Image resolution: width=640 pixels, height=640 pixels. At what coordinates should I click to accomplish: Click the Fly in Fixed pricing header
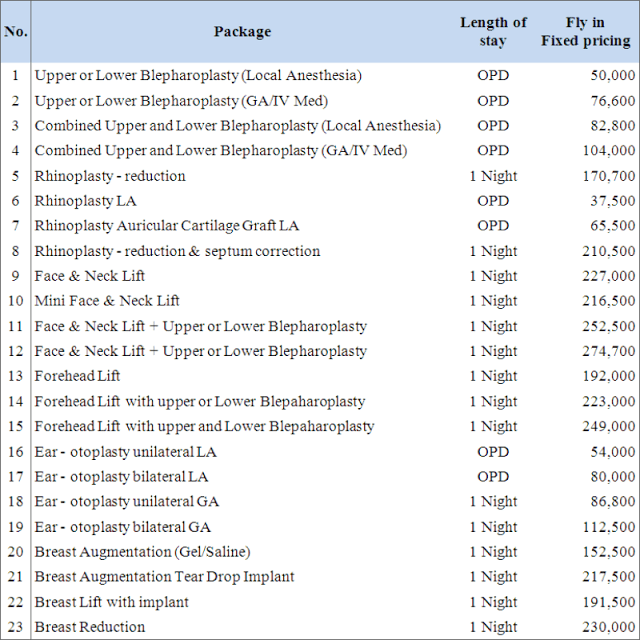(586, 31)
